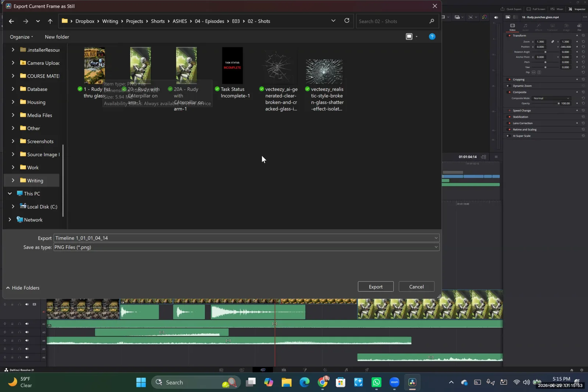Switch to Inspector File tab
The image size is (588, 392).
579,27
